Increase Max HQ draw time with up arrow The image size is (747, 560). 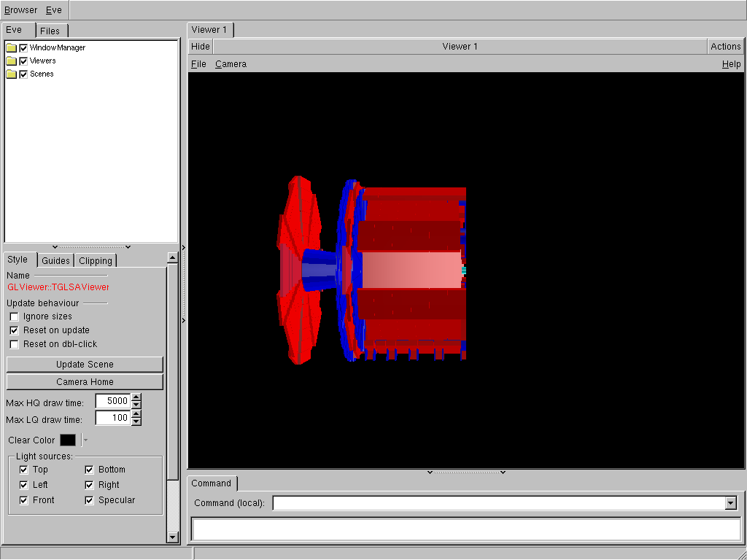coord(136,397)
